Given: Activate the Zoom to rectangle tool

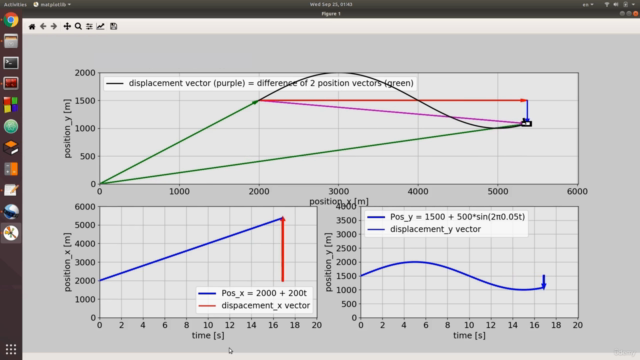Looking at the screenshot, I should 78,27.
